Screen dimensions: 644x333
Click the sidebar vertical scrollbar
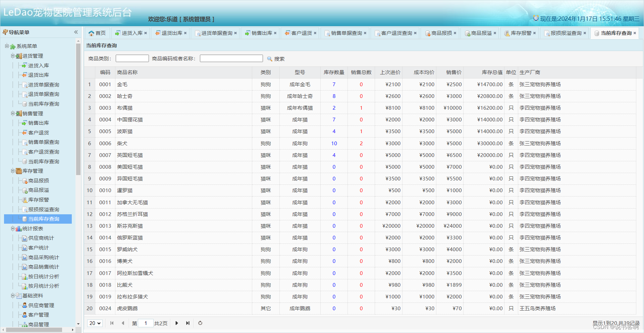[78, 109]
